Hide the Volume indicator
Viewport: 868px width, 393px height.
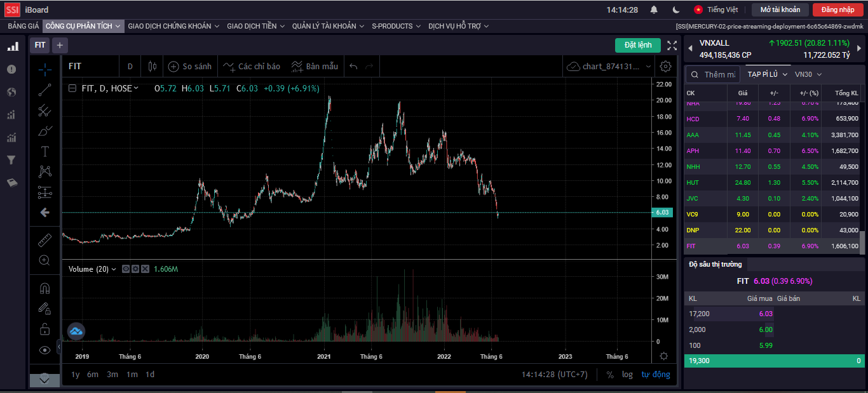coord(126,269)
